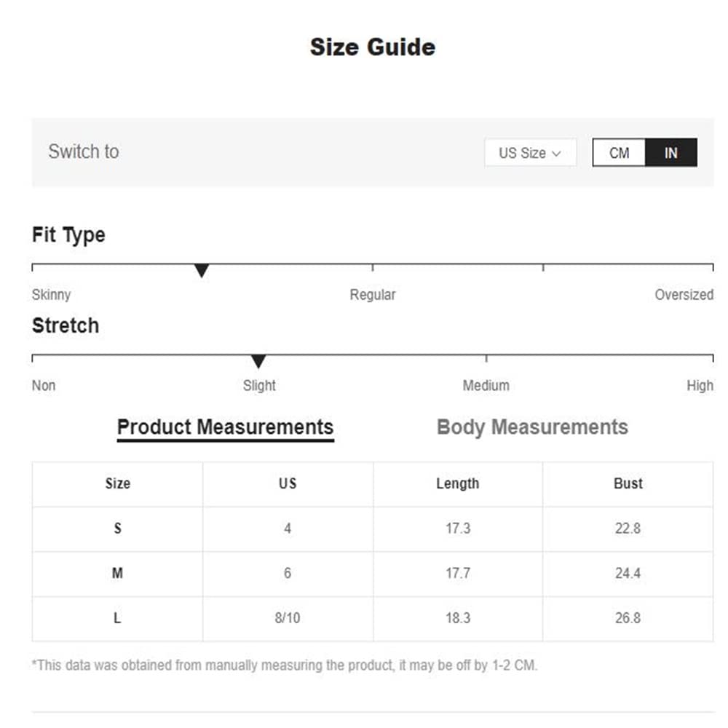Select the Size column header
Viewport: 728px width, 728px height.
point(117,483)
